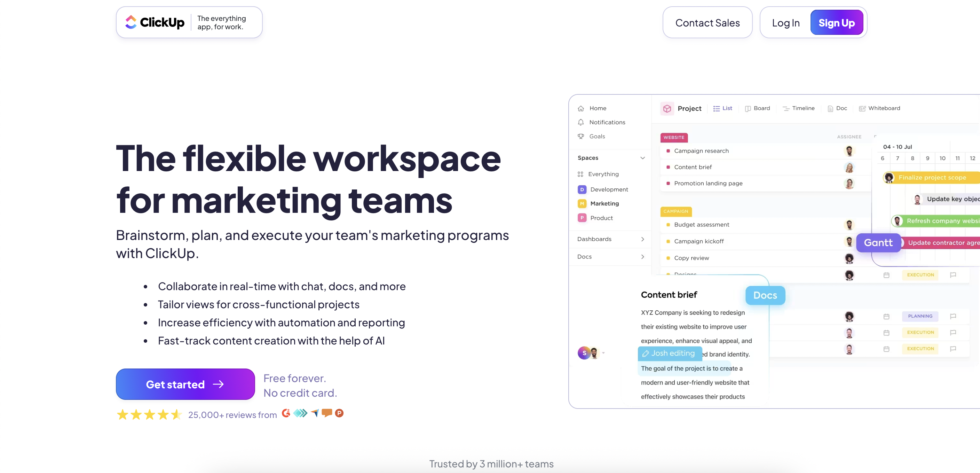Click the Docs label badge
The height and width of the screenshot is (473, 980).
[765, 295]
